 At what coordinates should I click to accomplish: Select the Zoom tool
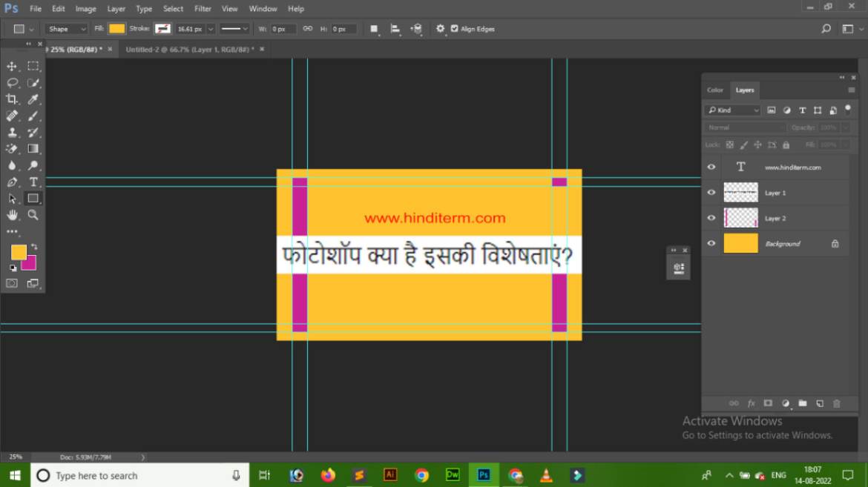tap(33, 215)
